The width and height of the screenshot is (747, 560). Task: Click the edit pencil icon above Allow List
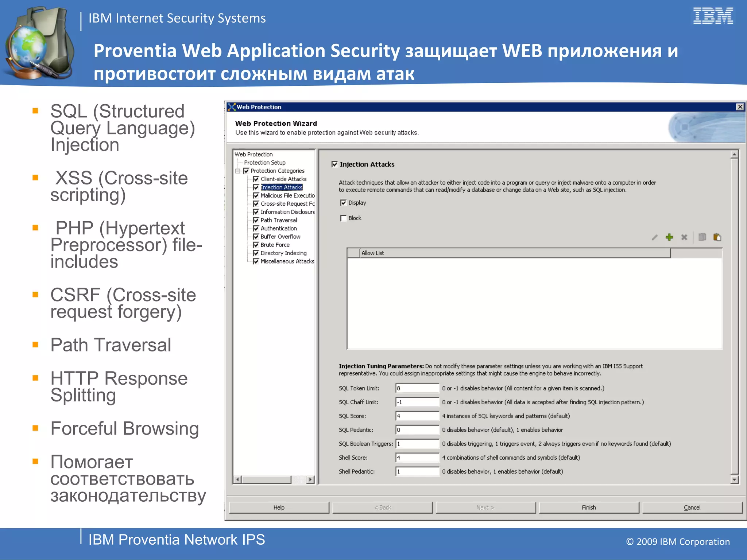click(655, 237)
